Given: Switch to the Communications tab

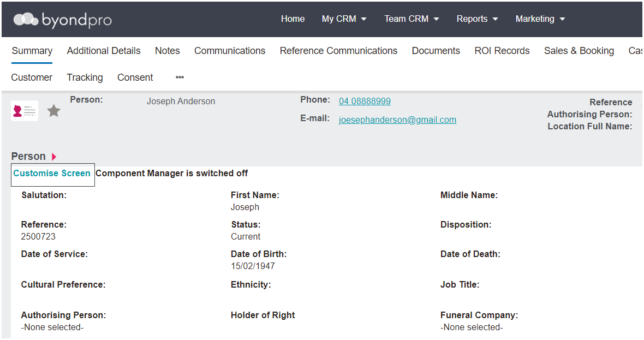Looking at the screenshot, I should tap(230, 51).
